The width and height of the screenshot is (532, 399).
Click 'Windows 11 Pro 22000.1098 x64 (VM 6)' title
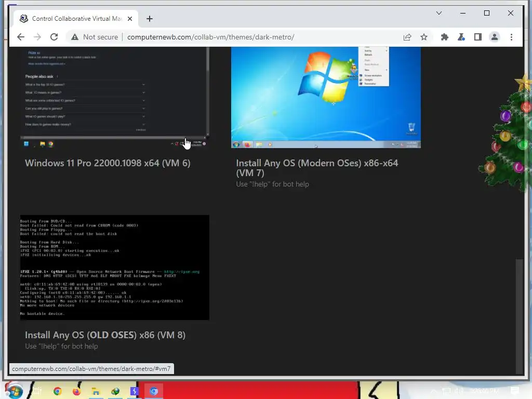point(108,163)
